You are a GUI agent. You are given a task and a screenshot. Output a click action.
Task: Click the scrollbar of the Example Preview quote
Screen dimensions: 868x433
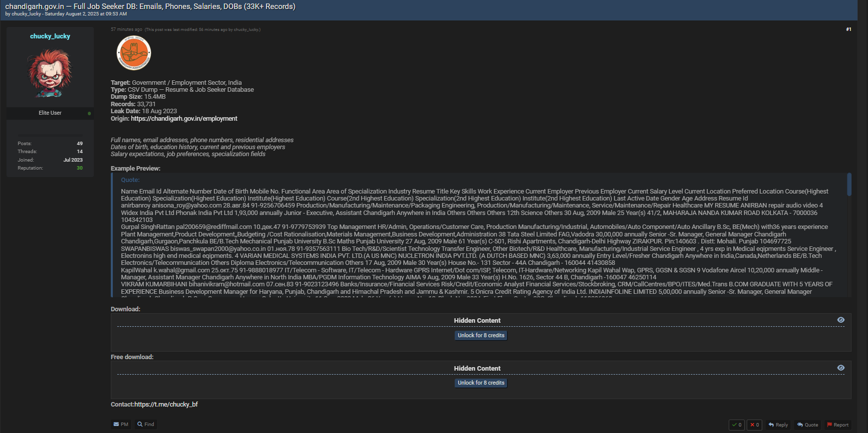(x=849, y=185)
